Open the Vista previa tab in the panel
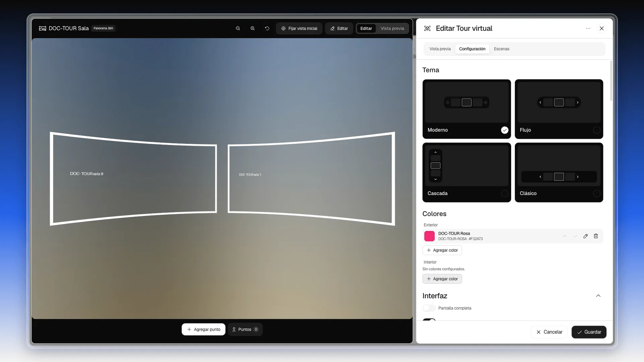This screenshot has width=644, height=362. tap(440, 49)
